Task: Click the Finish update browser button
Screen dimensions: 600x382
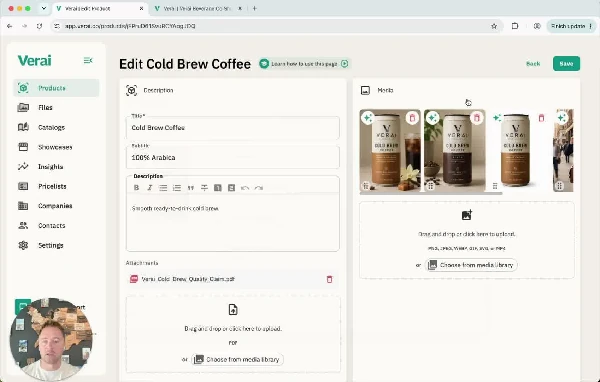Action: click(571, 26)
